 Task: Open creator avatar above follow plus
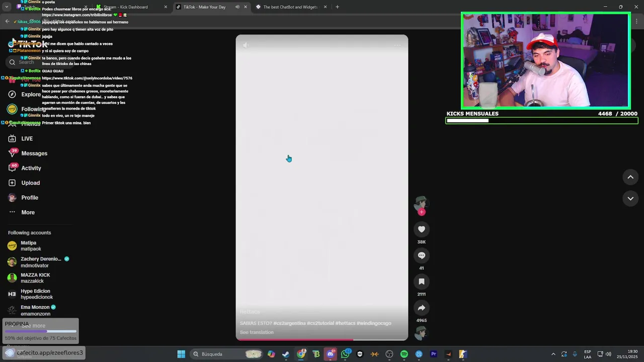[x=421, y=203]
